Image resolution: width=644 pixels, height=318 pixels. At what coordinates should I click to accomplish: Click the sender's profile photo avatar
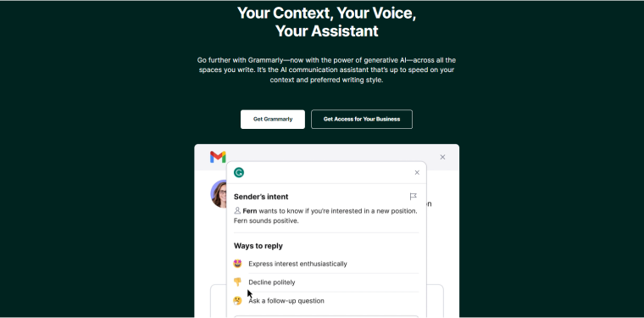pyautogui.click(x=219, y=193)
